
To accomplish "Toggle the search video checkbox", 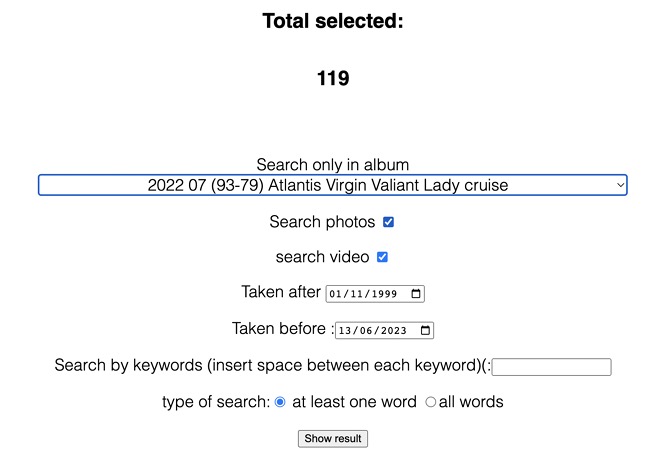I will click(382, 257).
